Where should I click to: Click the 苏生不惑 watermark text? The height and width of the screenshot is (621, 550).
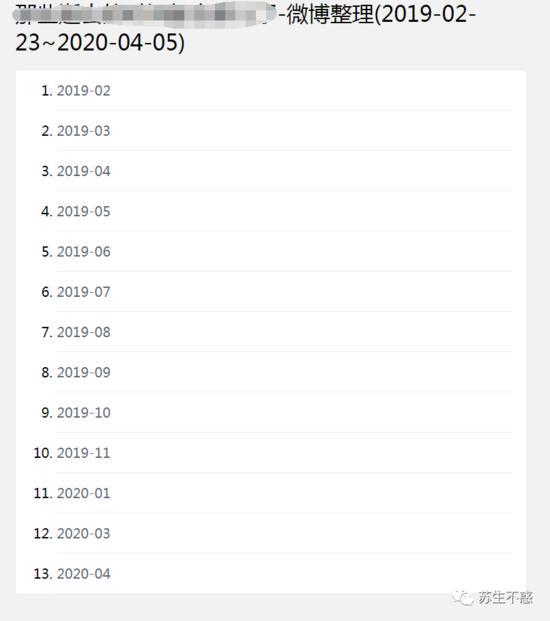505,598
